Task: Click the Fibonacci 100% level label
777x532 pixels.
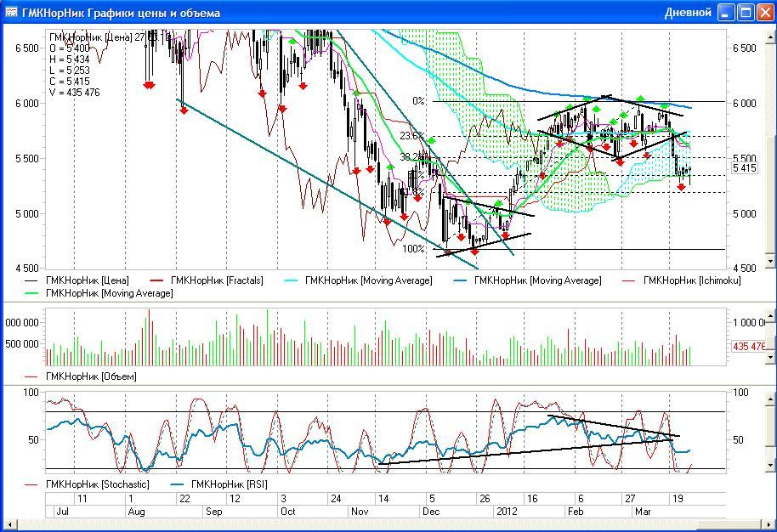Action: click(413, 249)
